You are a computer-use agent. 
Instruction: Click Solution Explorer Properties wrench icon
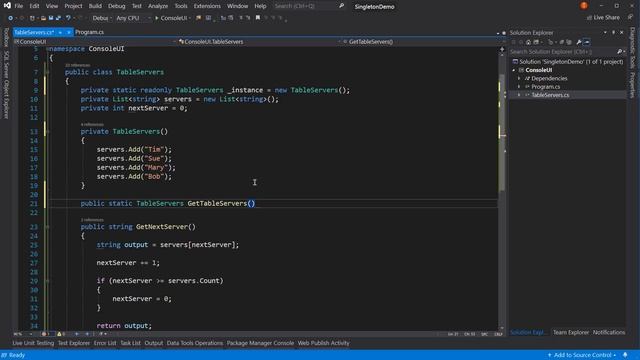[579, 42]
